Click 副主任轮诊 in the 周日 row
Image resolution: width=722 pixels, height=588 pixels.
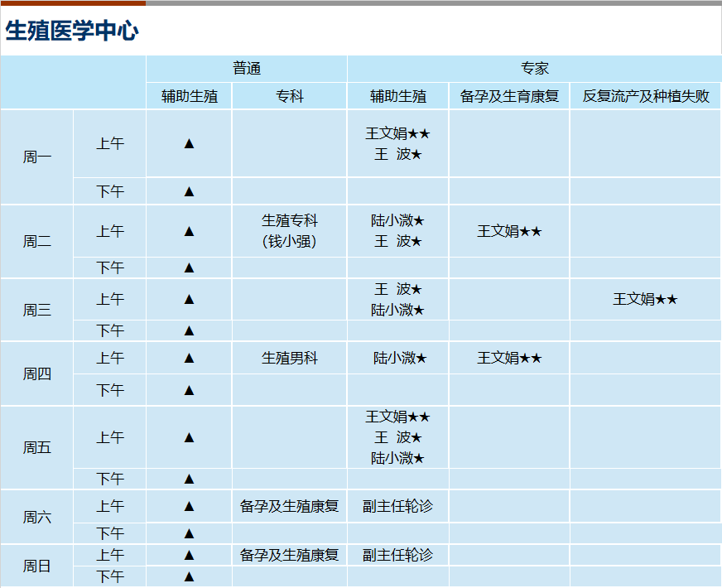(x=397, y=555)
